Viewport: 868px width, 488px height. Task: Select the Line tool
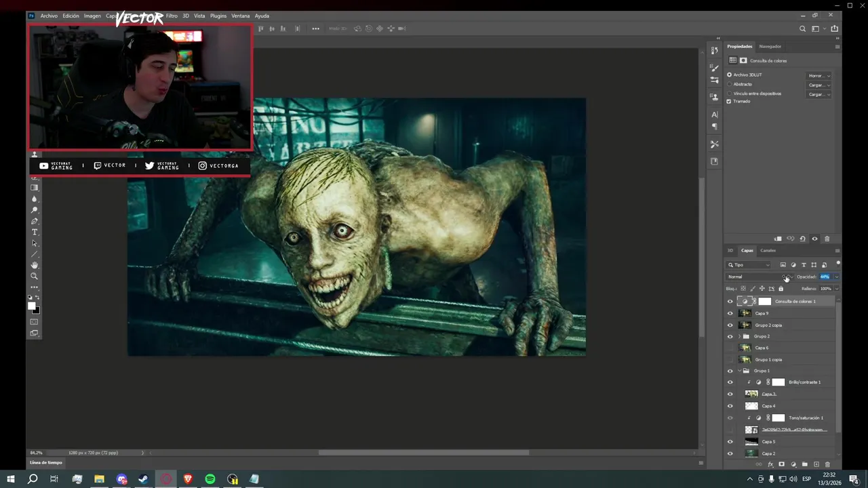pyautogui.click(x=35, y=254)
